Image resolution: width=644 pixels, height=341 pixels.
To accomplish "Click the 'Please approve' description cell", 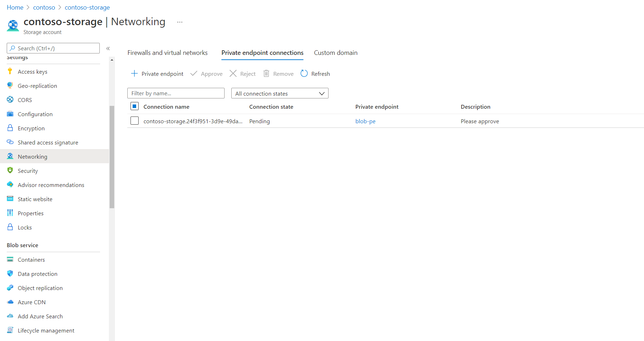I will click(x=480, y=121).
